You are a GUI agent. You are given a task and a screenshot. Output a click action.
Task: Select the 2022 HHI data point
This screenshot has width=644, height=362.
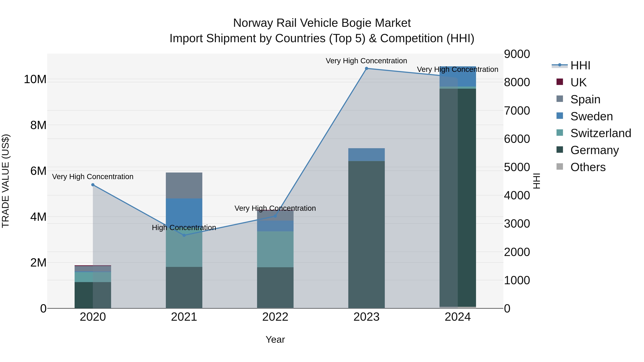[x=275, y=216]
